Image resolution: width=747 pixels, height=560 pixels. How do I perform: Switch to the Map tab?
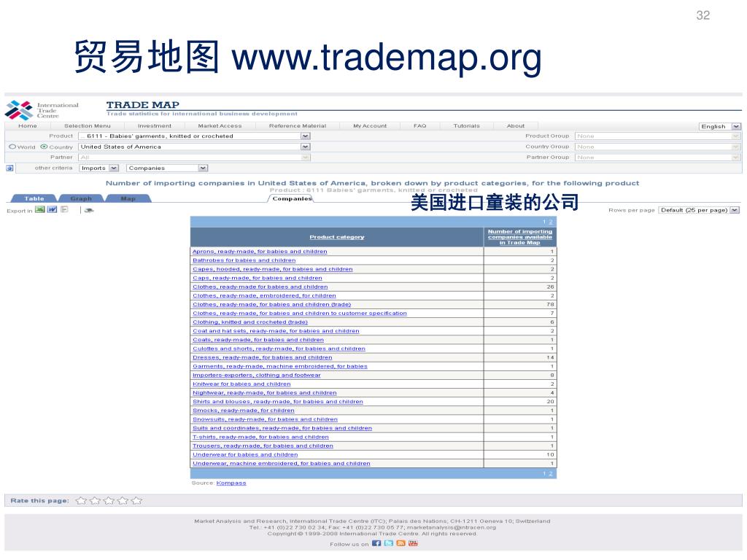(x=128, y=198)
